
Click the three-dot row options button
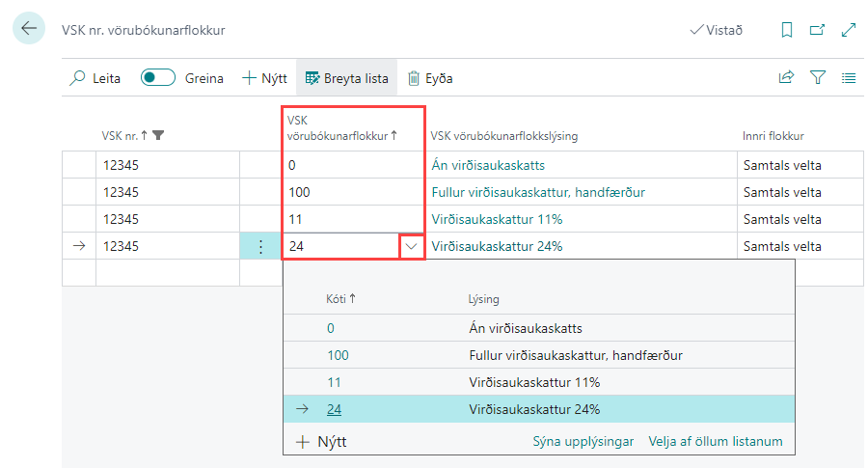[x=260, y=246]
